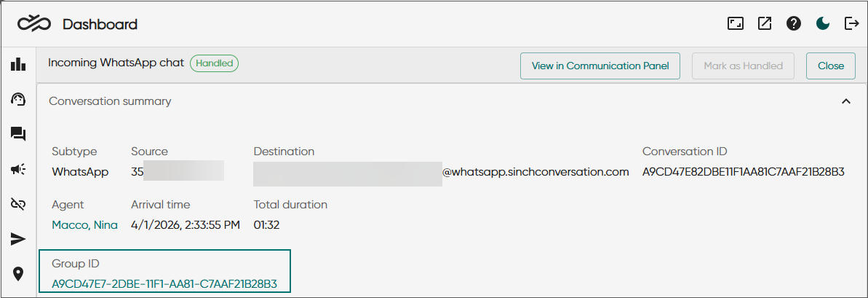Click the Sinch logo next to Dashboard

click(x=34, y=24)
